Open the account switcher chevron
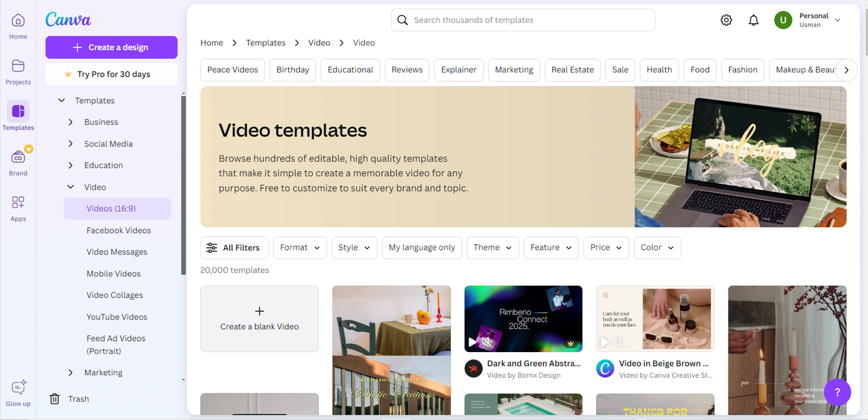The image size is (868, 420). [837, 20]
